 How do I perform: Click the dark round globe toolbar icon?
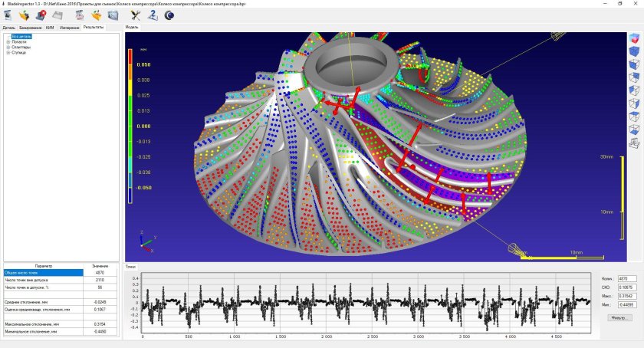tap(169, 15)
